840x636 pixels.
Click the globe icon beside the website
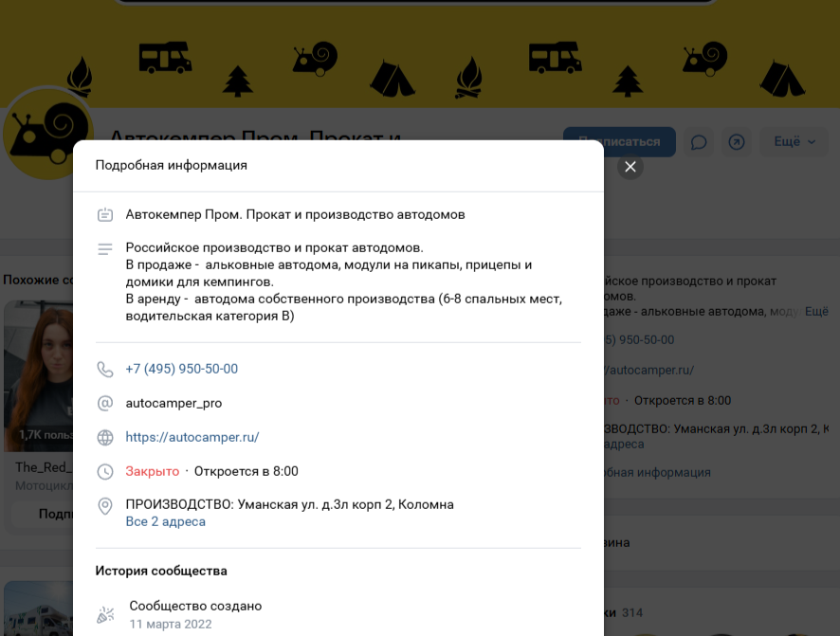[105, 437]
